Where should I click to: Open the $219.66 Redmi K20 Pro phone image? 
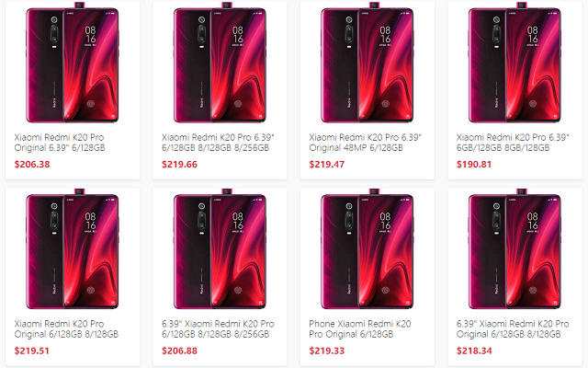[220, 63]
